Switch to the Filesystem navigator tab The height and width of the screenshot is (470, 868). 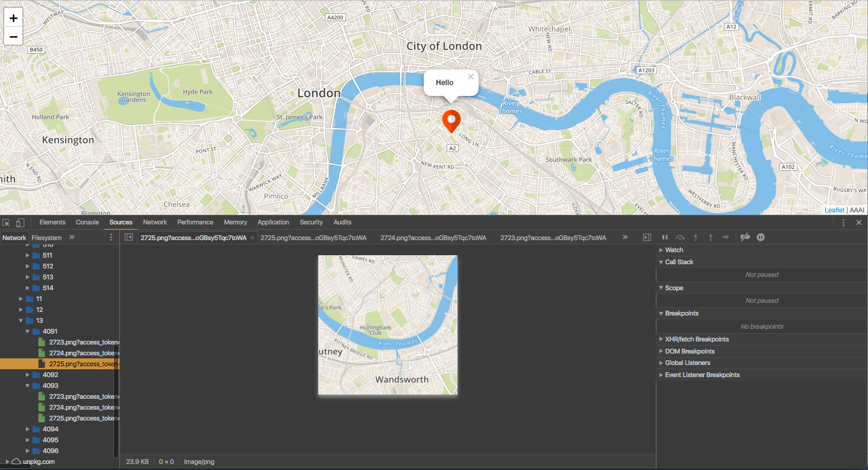tap(47, 237)
